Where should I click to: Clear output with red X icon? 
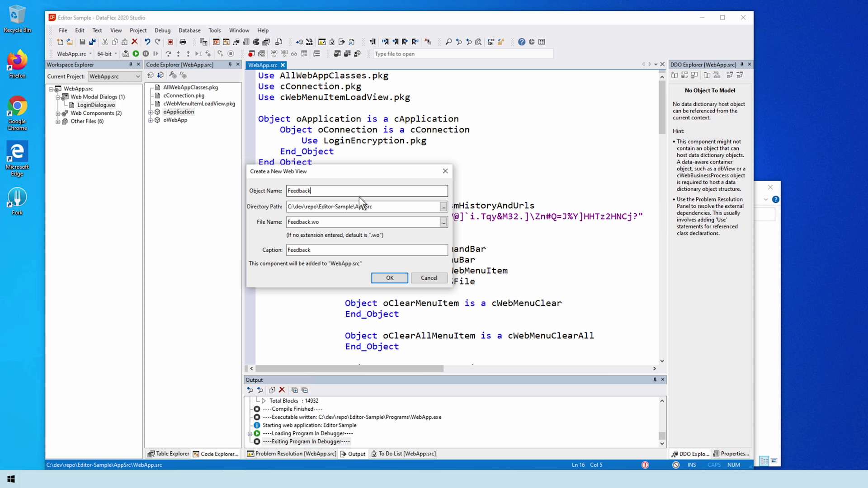(x=282, y=390)
